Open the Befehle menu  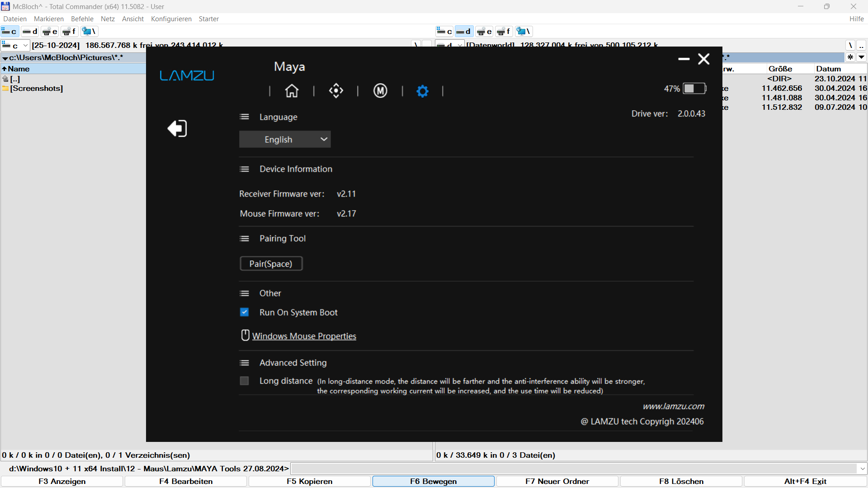[x=82, y=19]
